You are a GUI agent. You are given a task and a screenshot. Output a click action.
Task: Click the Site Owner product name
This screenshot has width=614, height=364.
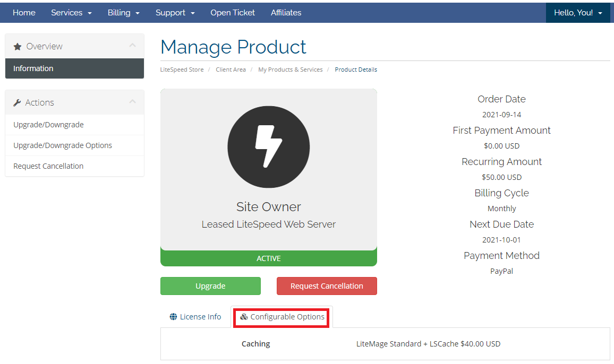click(269, 206)
